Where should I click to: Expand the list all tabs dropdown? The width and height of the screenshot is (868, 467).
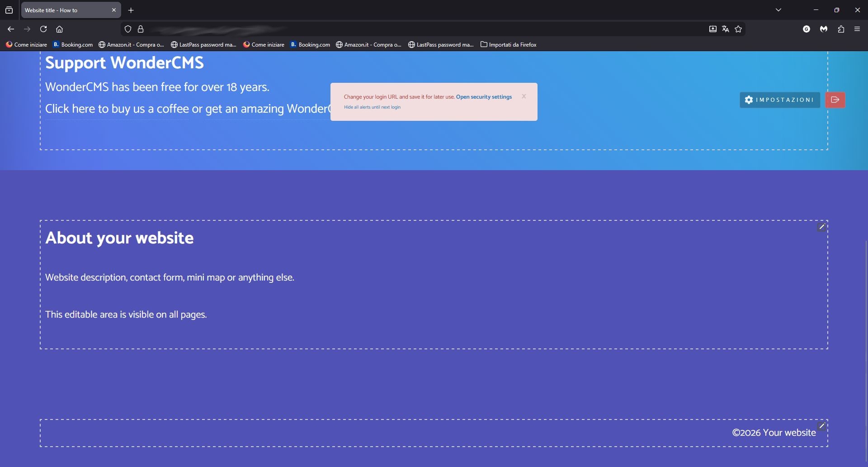tap(779, 10)
